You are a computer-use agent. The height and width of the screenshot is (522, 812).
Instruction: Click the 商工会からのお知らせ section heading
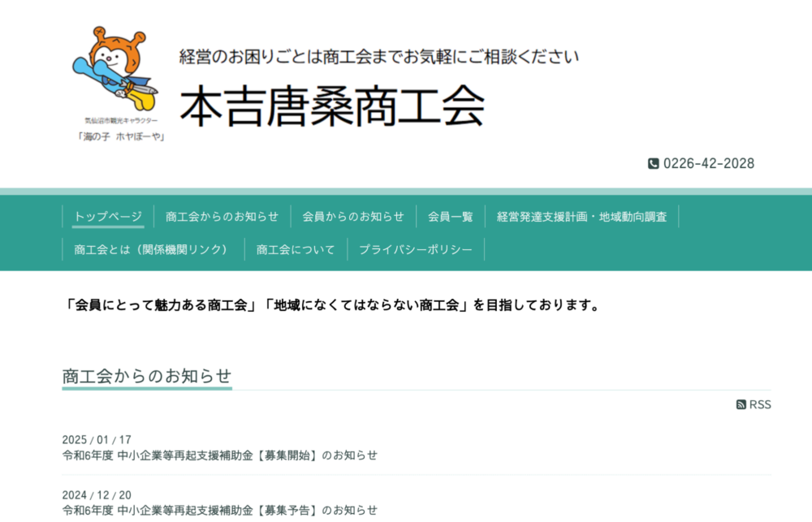(x=146, y=376)
